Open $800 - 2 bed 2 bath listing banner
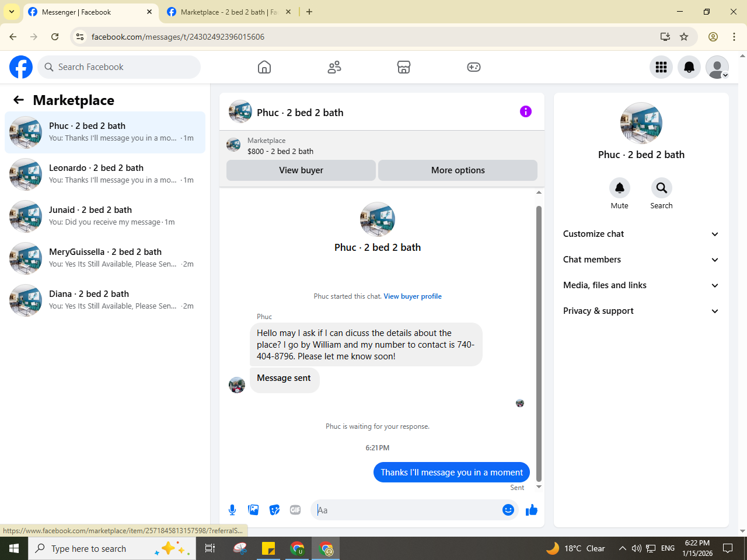Screen dimensions: 747x560 382,145
